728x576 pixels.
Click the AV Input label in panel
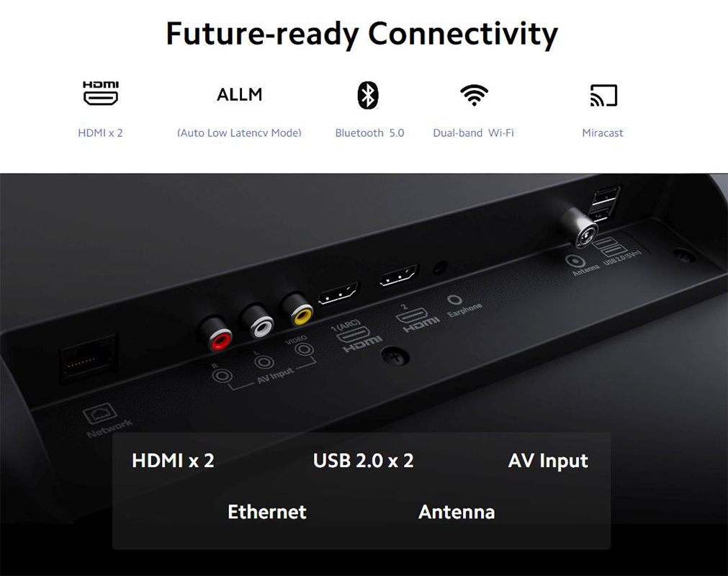(x=548, y=461)
